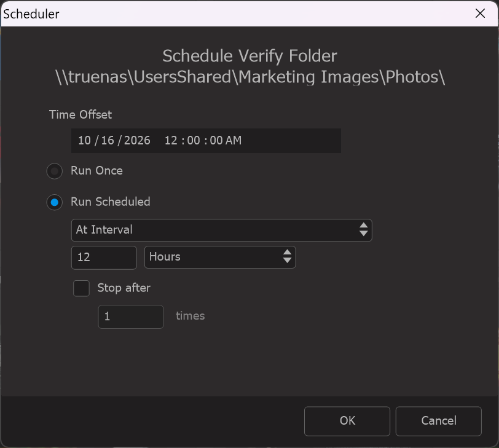
Task: Click the day 16 in Time Offset
Action: [x=108, y=140]
